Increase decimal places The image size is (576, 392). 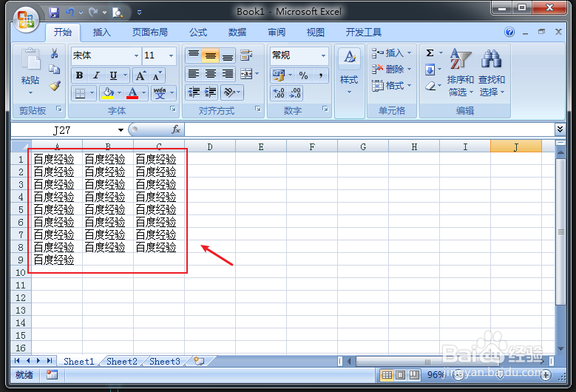pos(279,93)
